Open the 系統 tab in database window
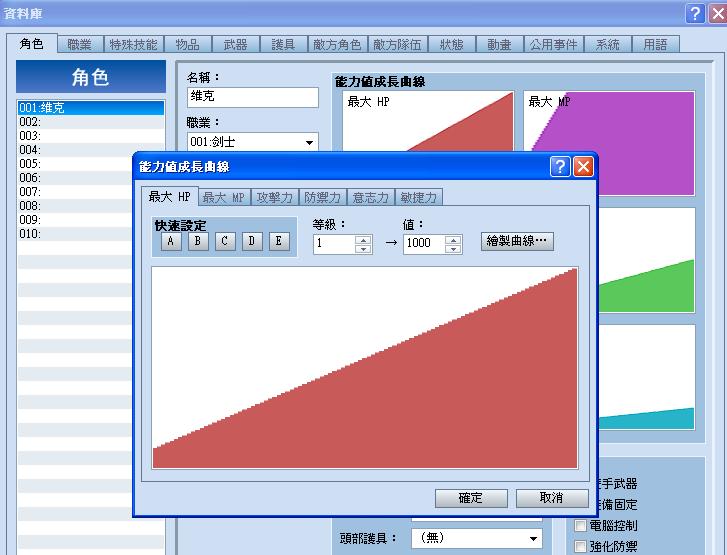The width and height of the screenshot is (727, 555). click(607, 45)
